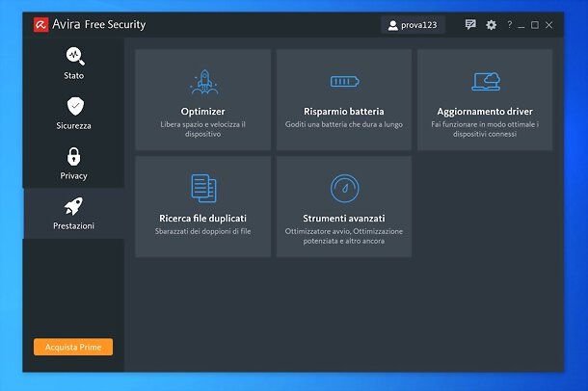Image resolution: width=588 pixels, height=391 pixels.
Task: Select the Sicurezza shield icon
Action: pyautogui.click(x=75, y=106)
